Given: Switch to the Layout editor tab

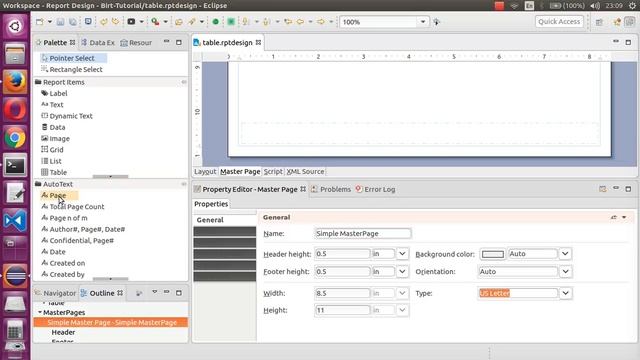Looking at the screenshot, I should coord(205,171).
